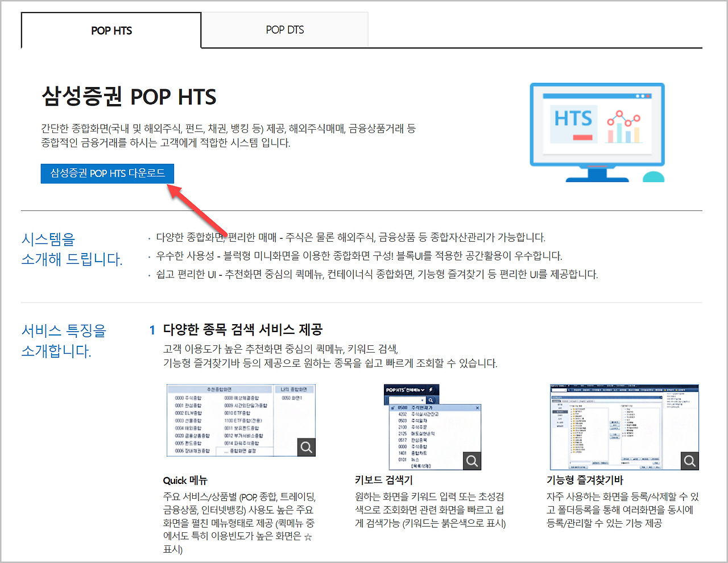Screen dimensions: 728x563
Task: Switch to the POP HTS tab
Action: pyautogui.click(x=111, y=30)
